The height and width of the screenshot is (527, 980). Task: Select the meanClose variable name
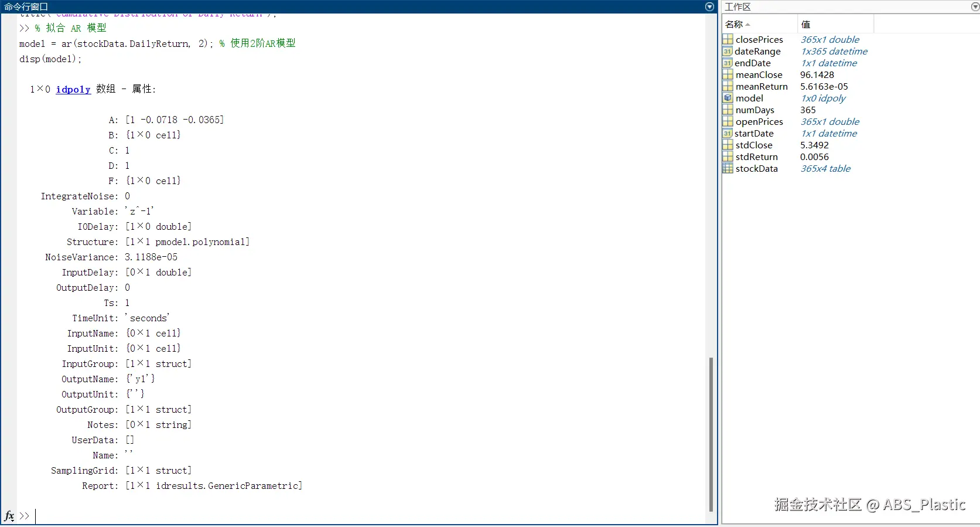(x=759, y=74)
